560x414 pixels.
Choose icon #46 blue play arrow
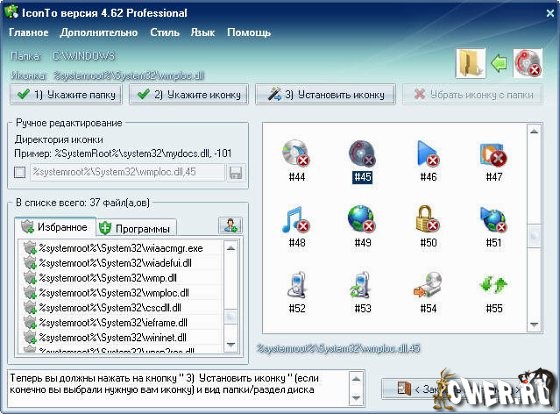428,153
